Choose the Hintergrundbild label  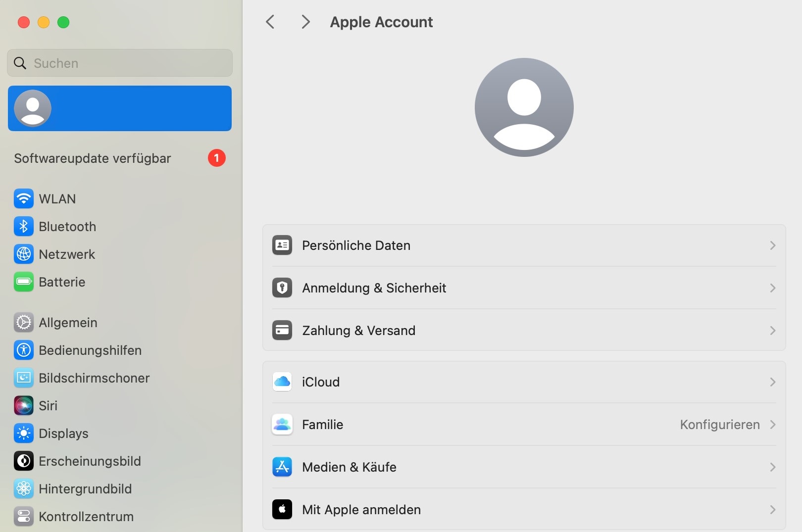(85, 489)
